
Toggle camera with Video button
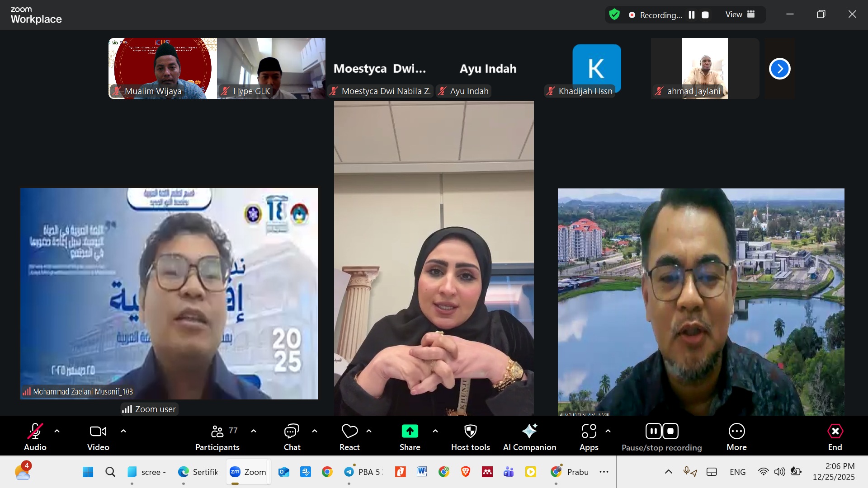click(98, 432)
